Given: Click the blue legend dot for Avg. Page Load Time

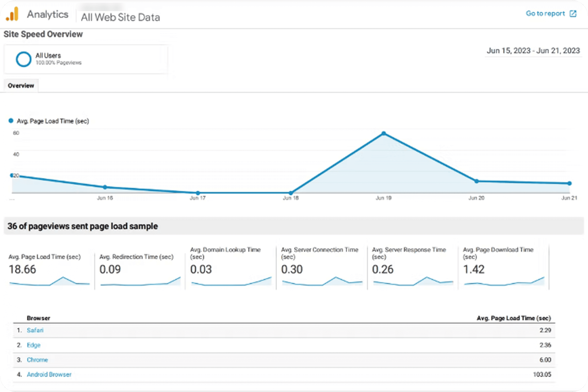Looking at the screenshot, I should tap(11, 121).
